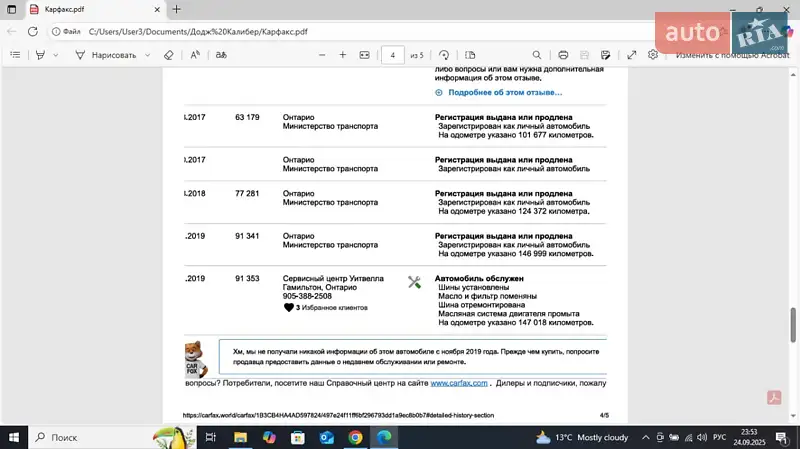Viewport: 800px width, 449px height.
Task: Rotate the PDF page
Action: [444, 55]
